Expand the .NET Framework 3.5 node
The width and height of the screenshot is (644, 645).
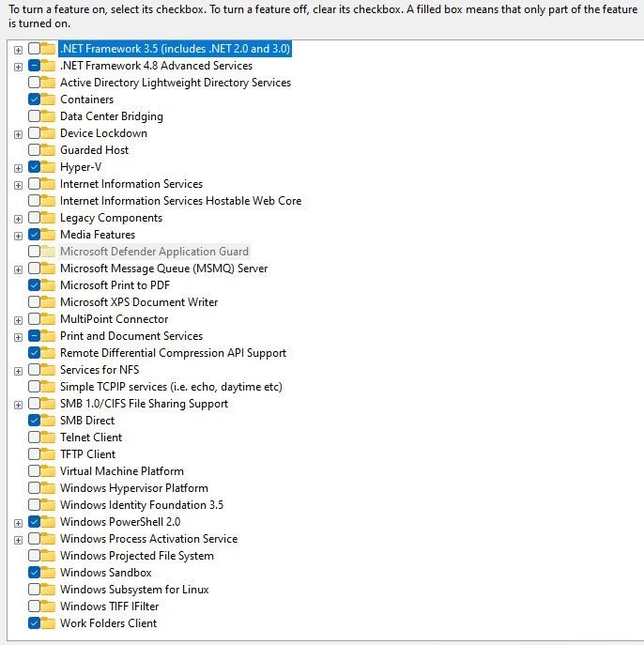(x=18, y=50)
